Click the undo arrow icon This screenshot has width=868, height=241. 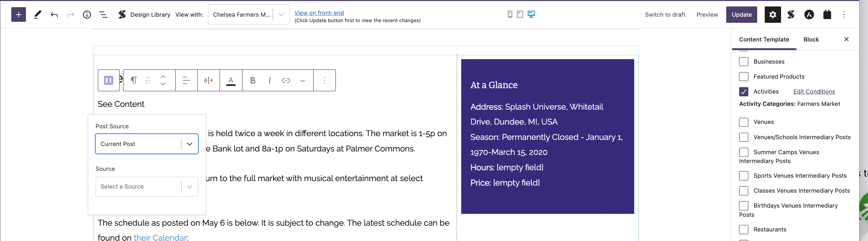(x=54, y=15)
